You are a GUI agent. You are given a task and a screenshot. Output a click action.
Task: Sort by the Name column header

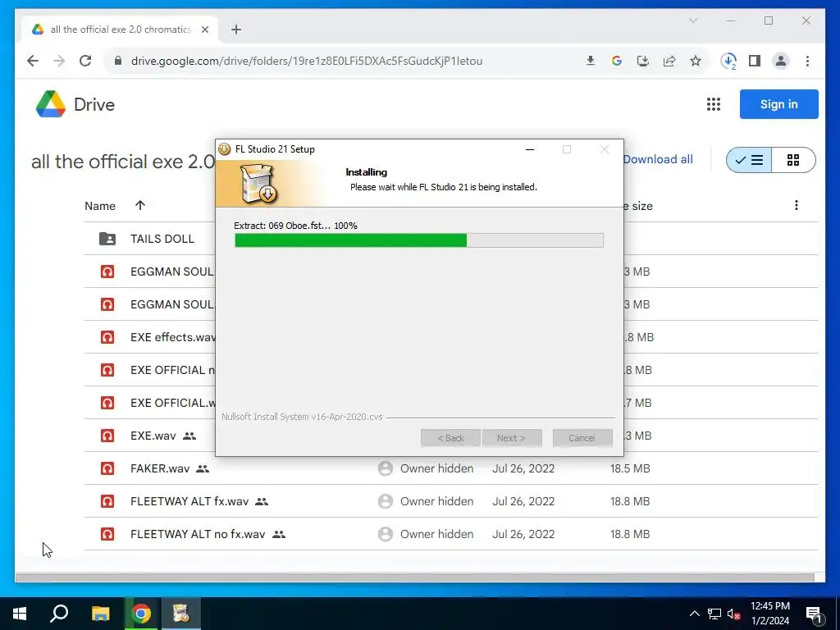(100, 206)
